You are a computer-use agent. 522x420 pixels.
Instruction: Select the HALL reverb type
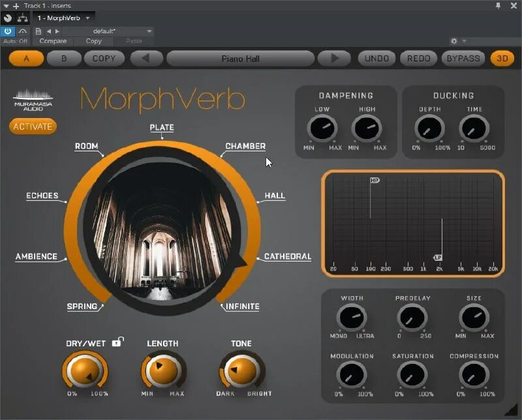[x=275, y=196]
